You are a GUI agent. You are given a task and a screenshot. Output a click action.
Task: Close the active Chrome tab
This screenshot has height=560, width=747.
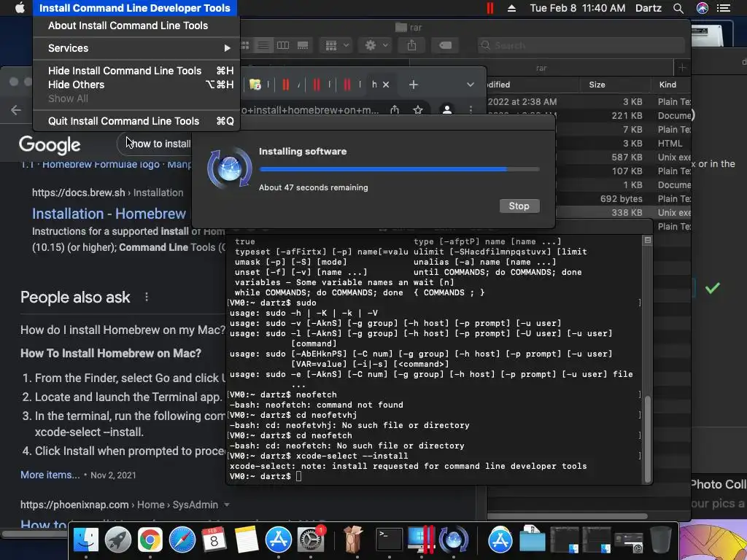tap(386, 85)
